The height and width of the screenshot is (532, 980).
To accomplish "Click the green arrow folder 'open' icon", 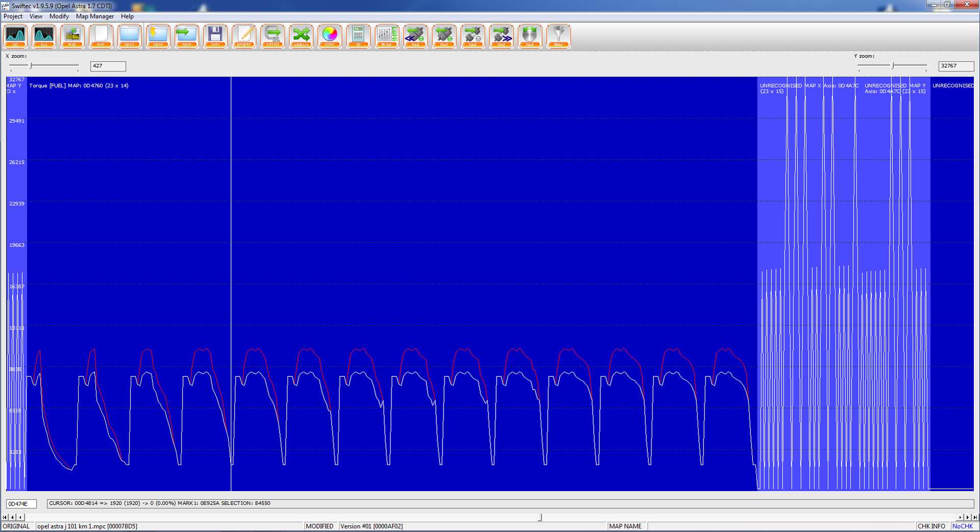I will (x=187, y=36).
